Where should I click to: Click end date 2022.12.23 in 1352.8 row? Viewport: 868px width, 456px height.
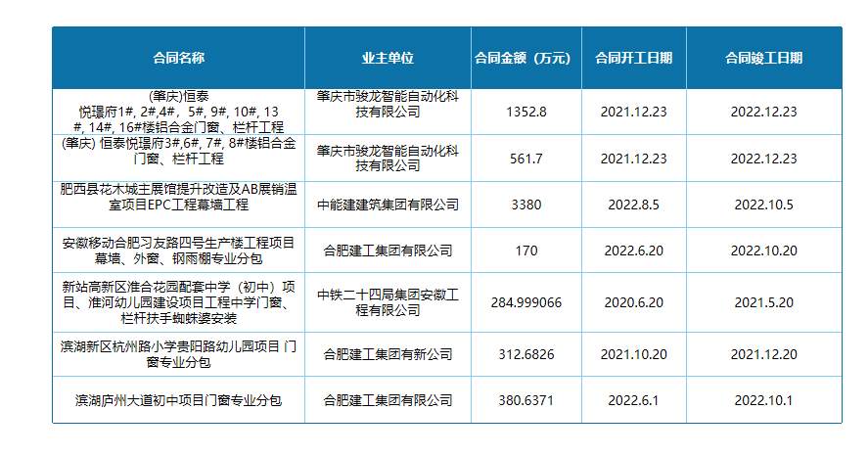click(x=764, y=112)
